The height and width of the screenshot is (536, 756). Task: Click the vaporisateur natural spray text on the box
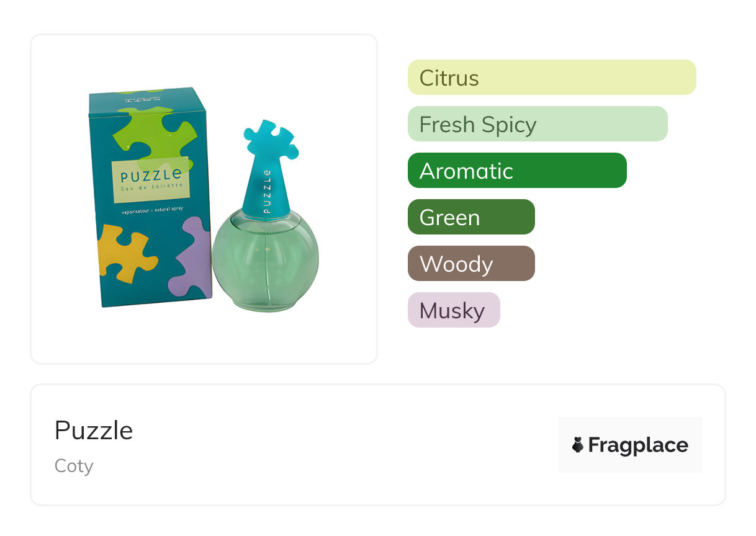[x=153, y=212]
